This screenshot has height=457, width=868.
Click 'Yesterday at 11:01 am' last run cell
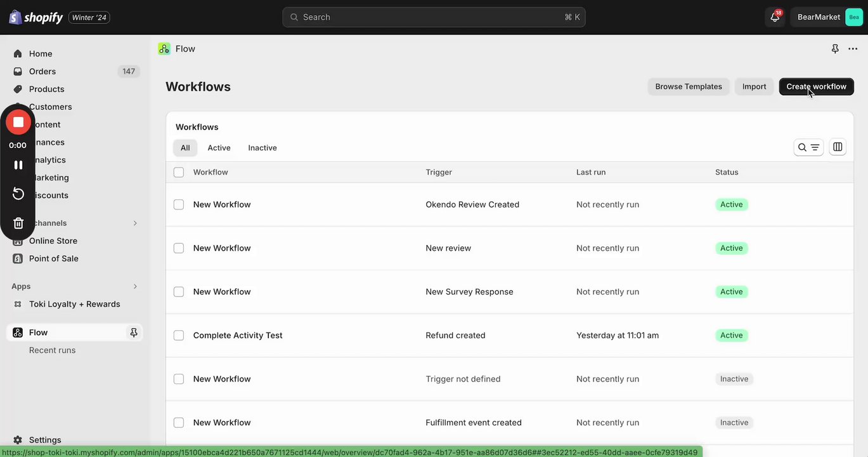pos(618,335)
